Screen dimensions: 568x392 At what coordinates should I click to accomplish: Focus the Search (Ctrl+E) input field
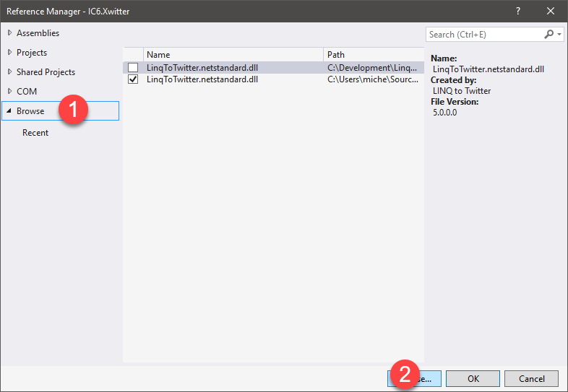tap(483, 35)
